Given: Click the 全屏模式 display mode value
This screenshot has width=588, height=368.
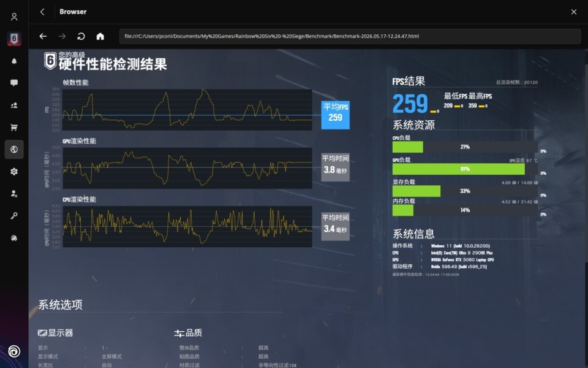Looking at the screenshot, I should 111,356.
